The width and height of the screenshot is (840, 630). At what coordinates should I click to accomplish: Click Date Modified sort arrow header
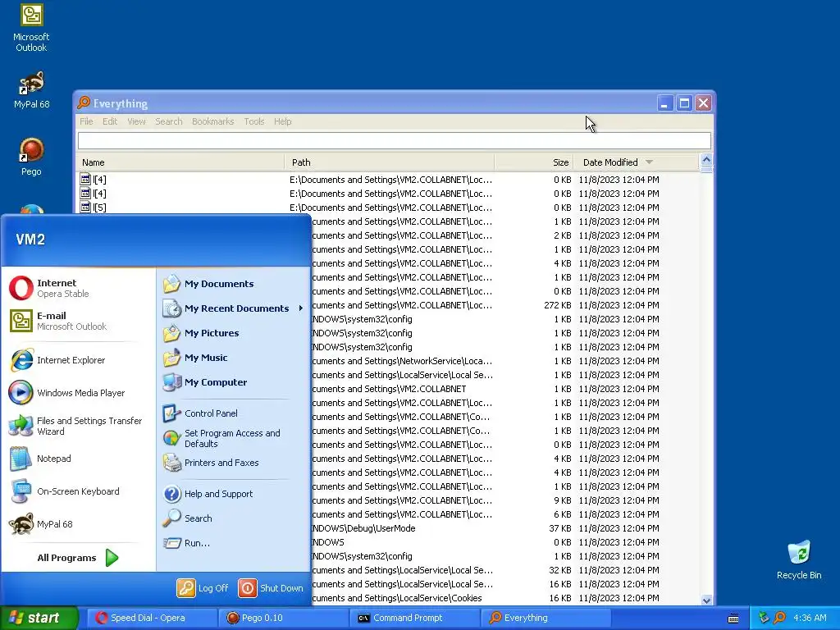tap(650, 162)
